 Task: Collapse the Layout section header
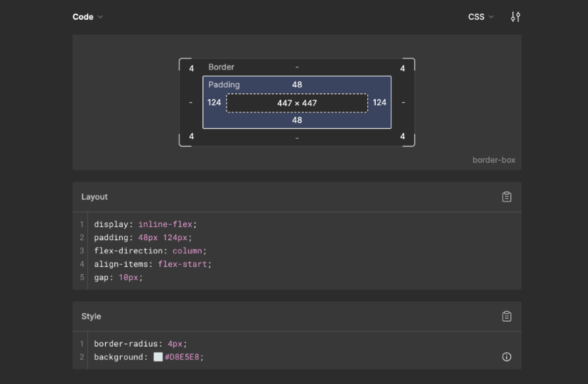[96, 196]
